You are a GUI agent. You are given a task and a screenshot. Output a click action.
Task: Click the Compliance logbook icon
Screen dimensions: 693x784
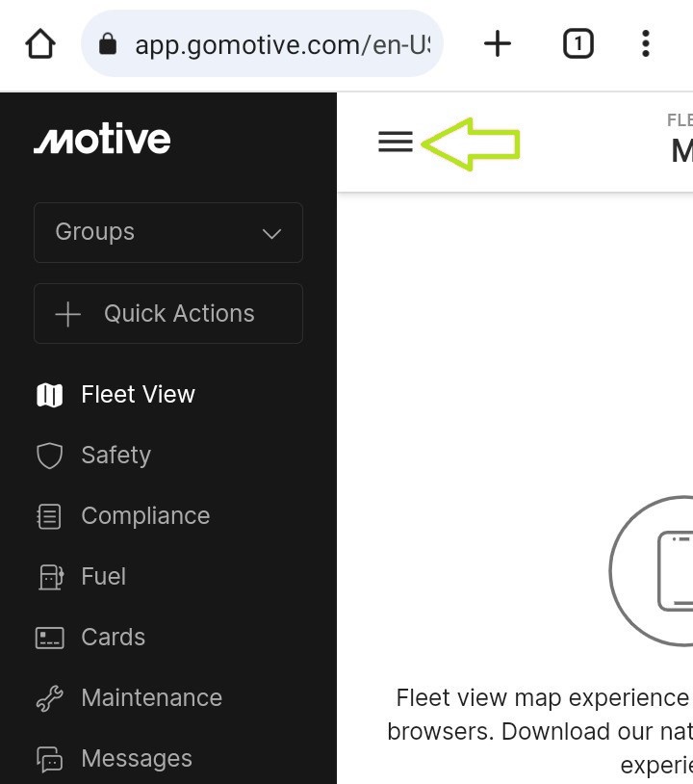pyautogui.click(x=49, y=516)
